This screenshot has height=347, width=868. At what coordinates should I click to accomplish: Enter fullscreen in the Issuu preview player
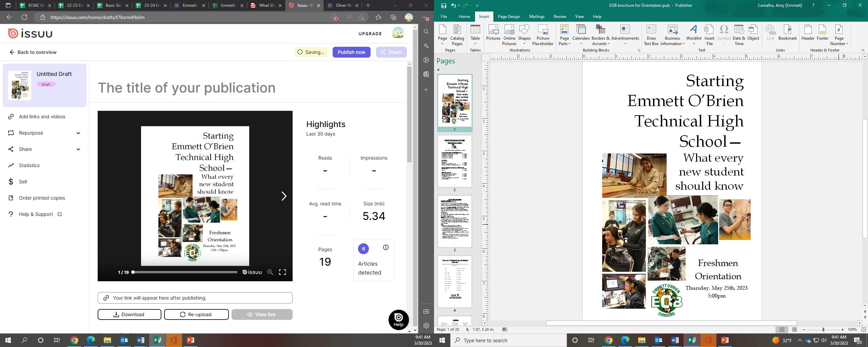282,272
